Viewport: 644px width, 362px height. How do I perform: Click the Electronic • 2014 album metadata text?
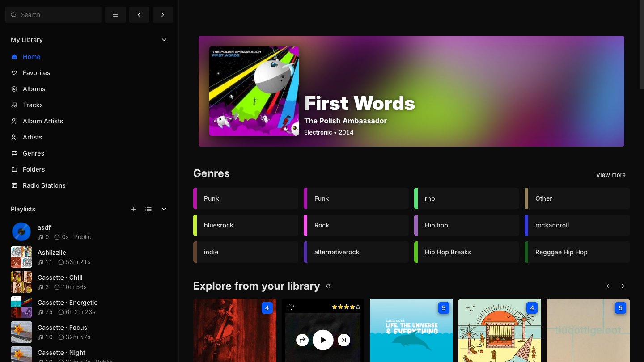click(329, 132)
